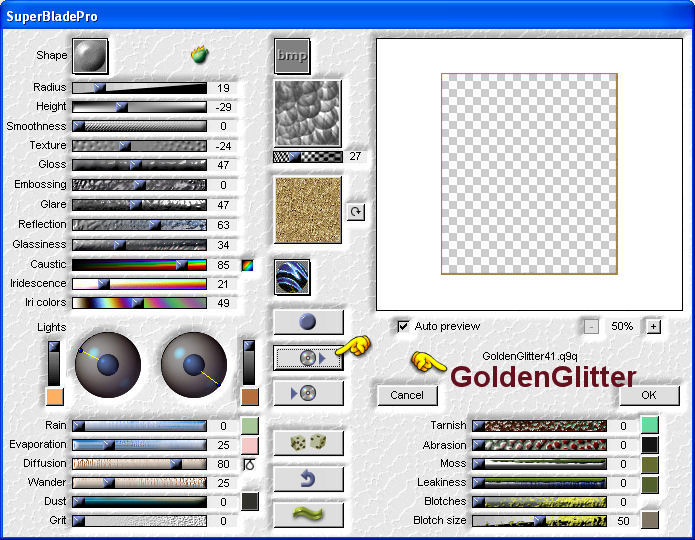Click the blue sphere button
695x540 pixels.
coord(308,322)
